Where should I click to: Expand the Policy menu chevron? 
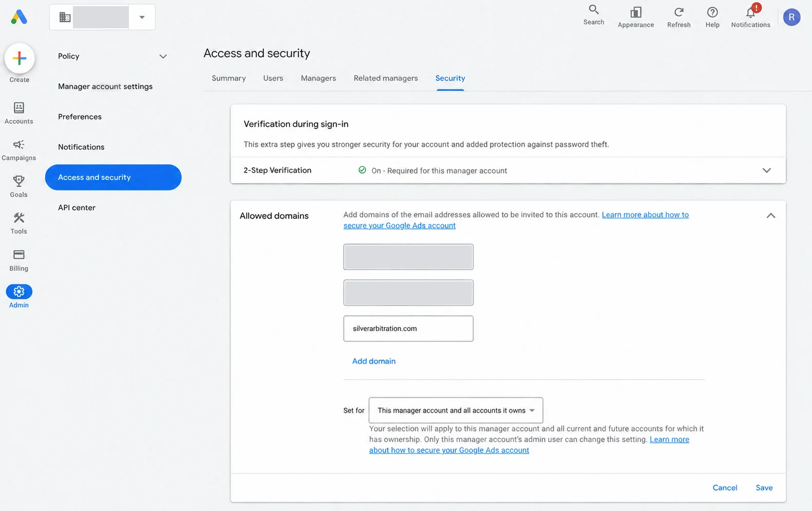[163, 56]
